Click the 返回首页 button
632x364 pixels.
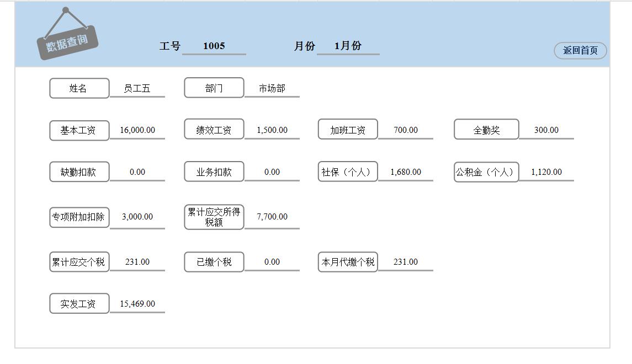point(579,51)
